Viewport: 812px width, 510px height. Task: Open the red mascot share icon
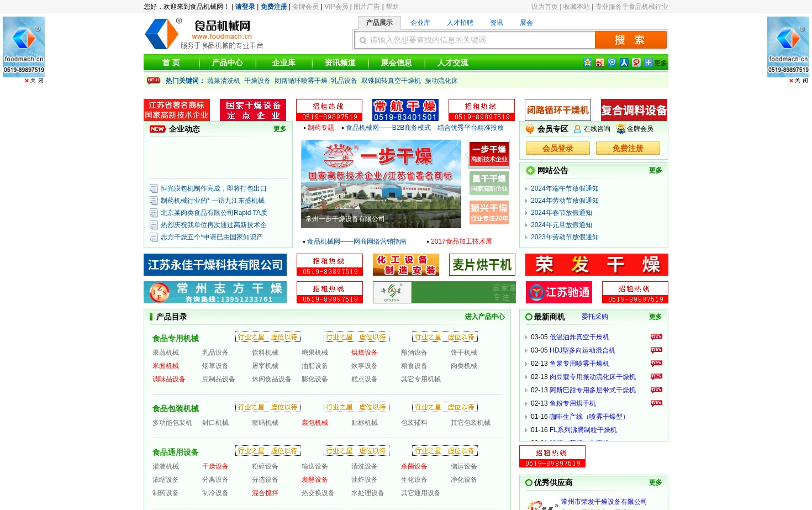636,62
